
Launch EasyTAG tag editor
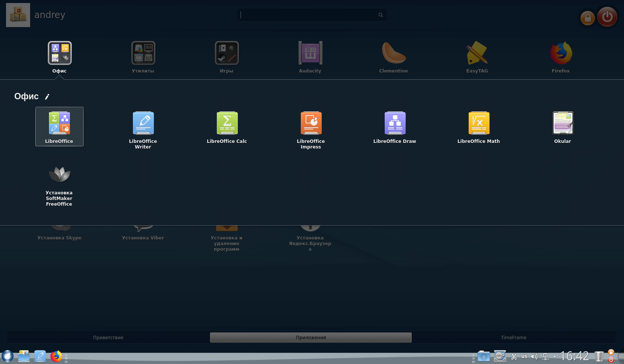coord(477,53)
